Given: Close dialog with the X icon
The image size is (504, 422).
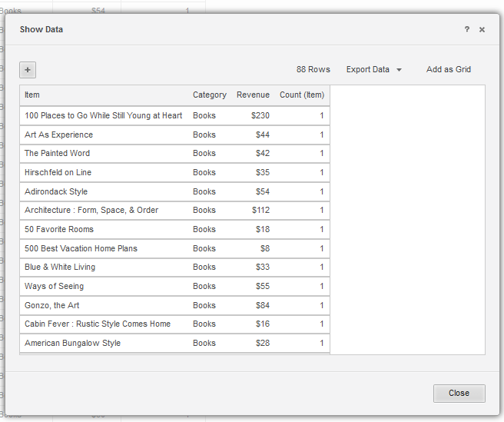Looking at the screenshot, I should [482, 29].
